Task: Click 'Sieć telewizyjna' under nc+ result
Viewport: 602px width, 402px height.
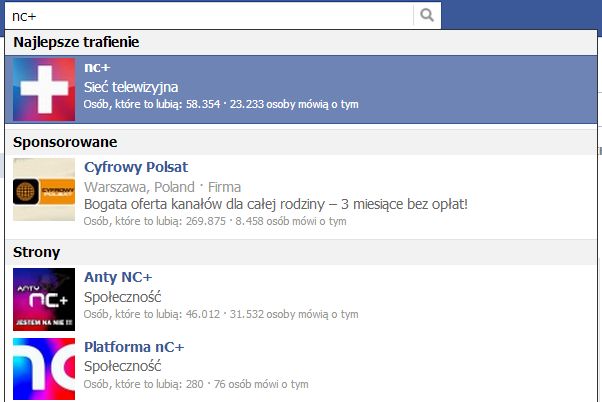Action: point(131,87)
